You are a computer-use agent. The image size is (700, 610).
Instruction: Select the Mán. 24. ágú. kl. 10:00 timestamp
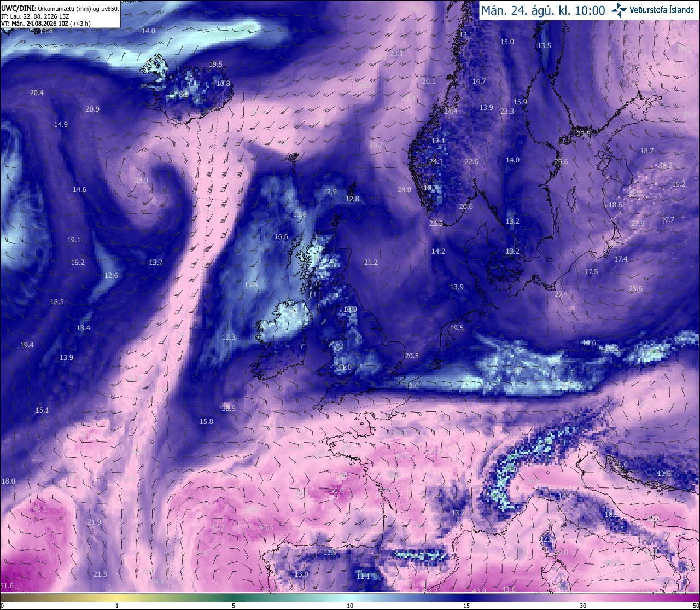pyautogui.click(x=543, y=10)
